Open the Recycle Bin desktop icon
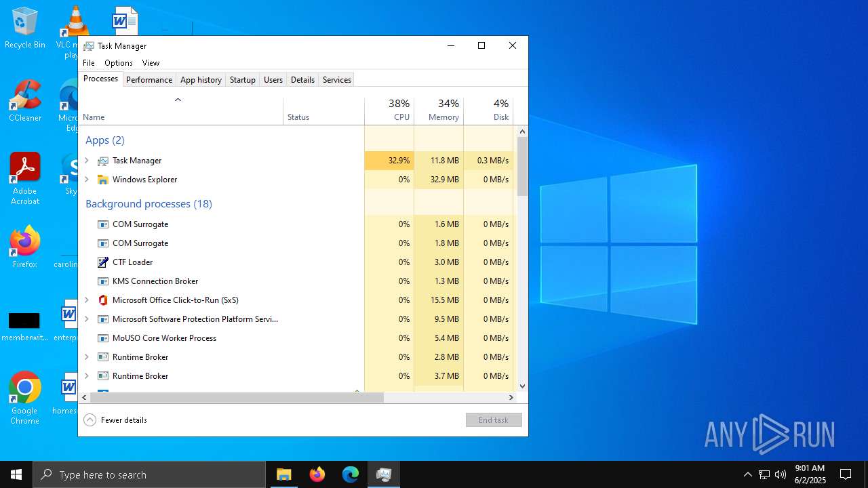This screenshot has width=868, height=488. pos(24,28)
